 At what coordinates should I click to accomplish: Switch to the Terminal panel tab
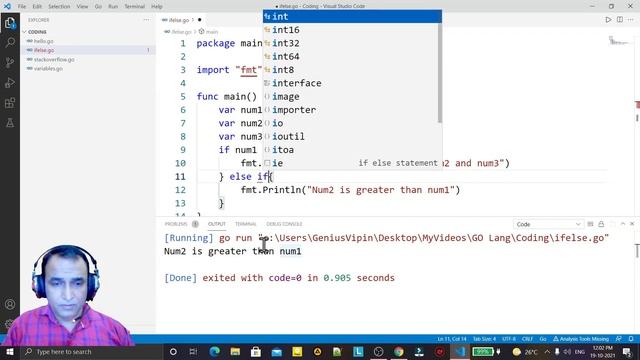pyautogui.click(x=245, y=224)
